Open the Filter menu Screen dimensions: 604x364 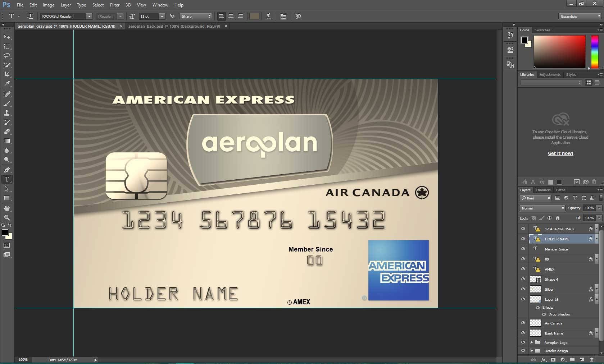115,5
